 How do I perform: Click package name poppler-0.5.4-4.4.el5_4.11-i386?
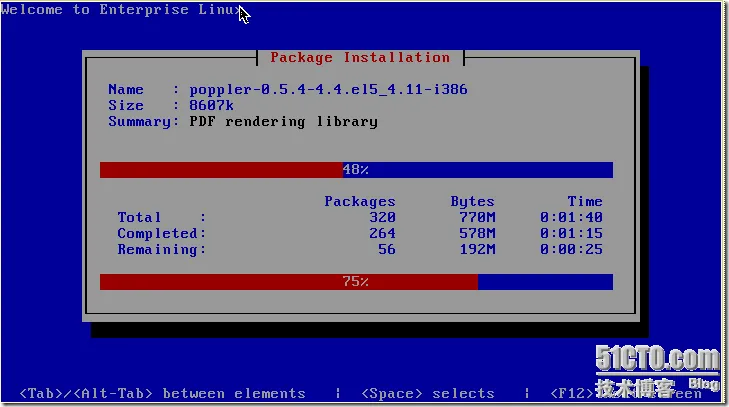pos(328,89)
